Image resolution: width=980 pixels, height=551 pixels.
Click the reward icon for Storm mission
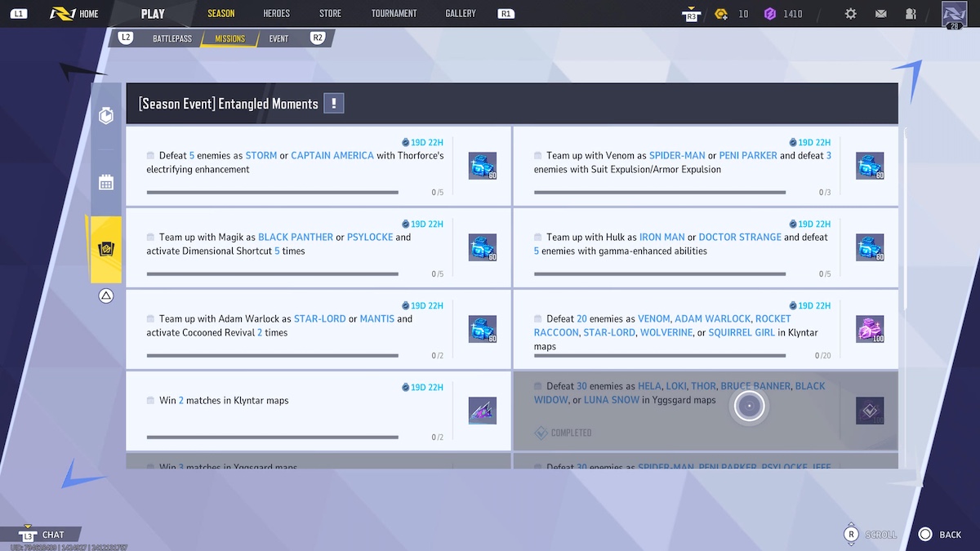pyautogui.click(x=483, y=166)
